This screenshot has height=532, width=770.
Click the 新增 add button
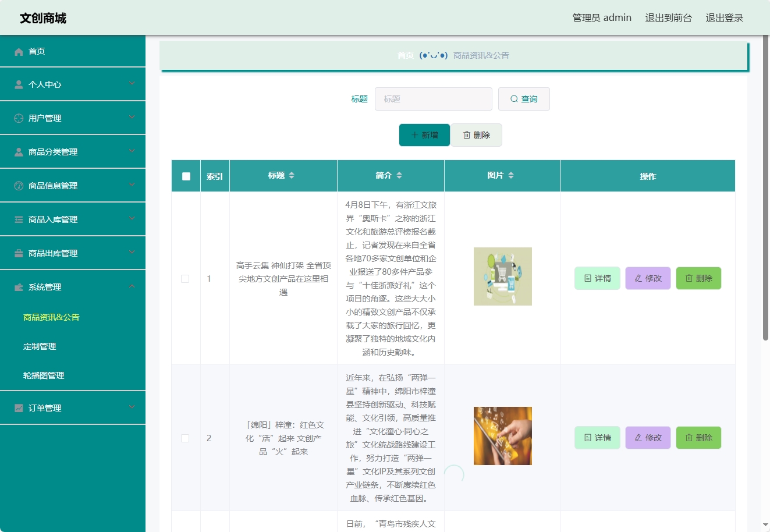(424, 134)
